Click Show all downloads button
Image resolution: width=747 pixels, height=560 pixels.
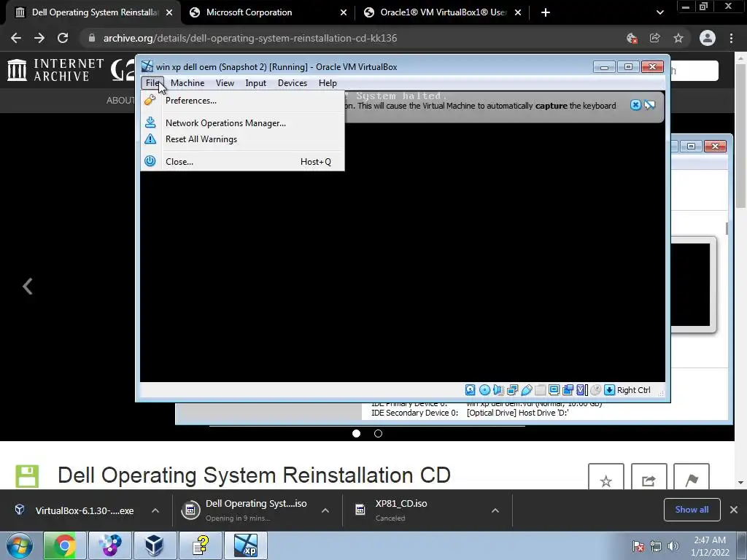pos(692,510)
